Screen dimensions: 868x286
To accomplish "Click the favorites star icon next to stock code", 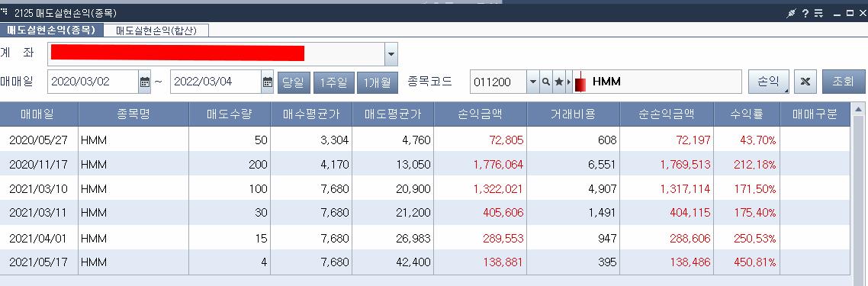I will coord(559,82).
